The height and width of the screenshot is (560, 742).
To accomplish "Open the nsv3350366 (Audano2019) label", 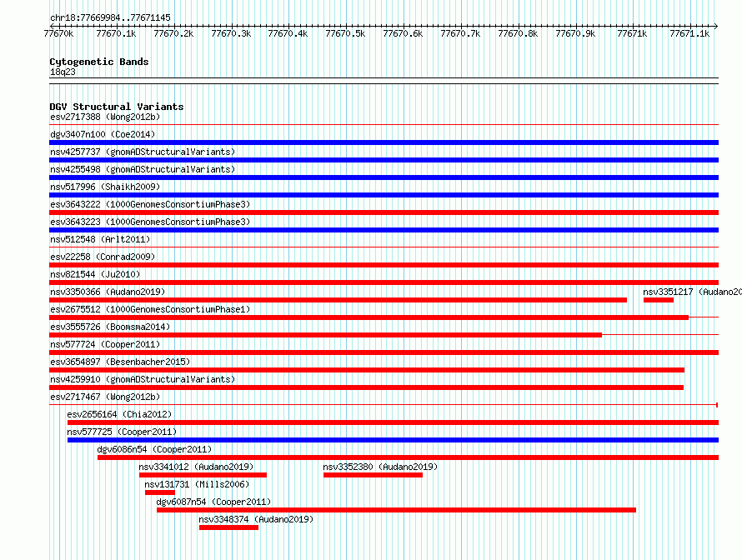I will pyautogui.click(x=108, y=292).
